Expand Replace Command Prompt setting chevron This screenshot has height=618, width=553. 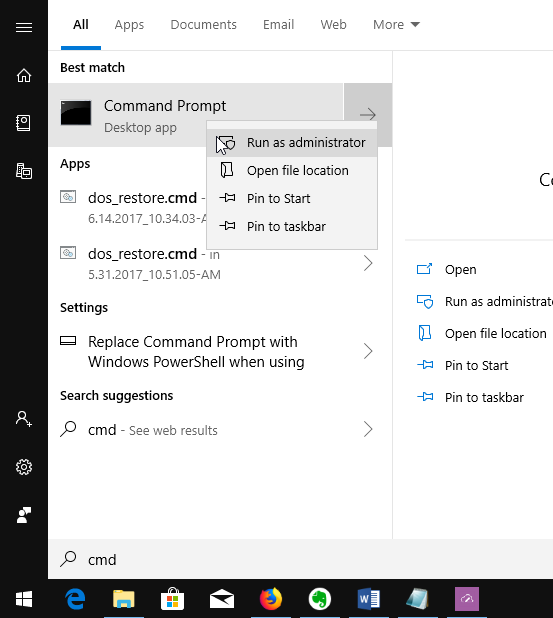click(x=368, y=351)
